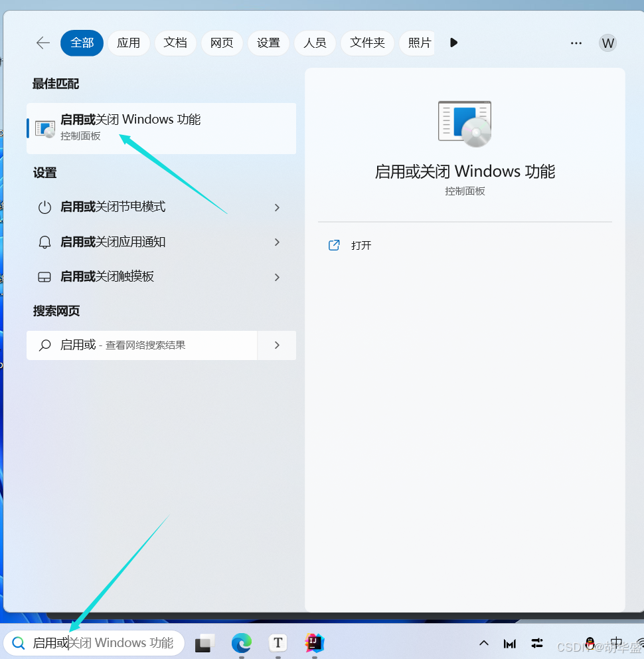Select the 全部 filter tab

pos(82,43)
